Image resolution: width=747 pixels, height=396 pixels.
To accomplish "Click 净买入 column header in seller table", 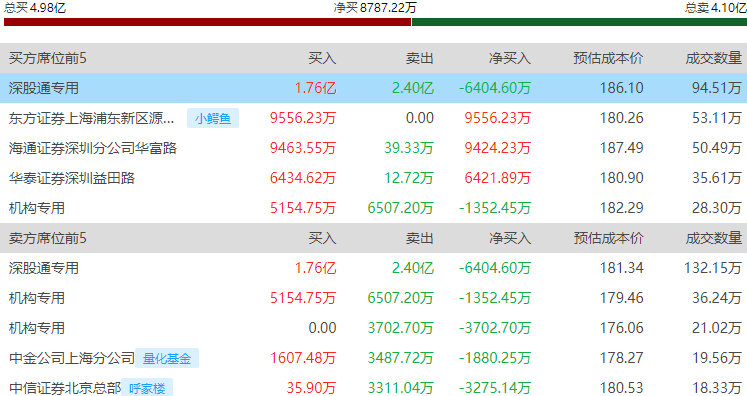I will 510,238.
